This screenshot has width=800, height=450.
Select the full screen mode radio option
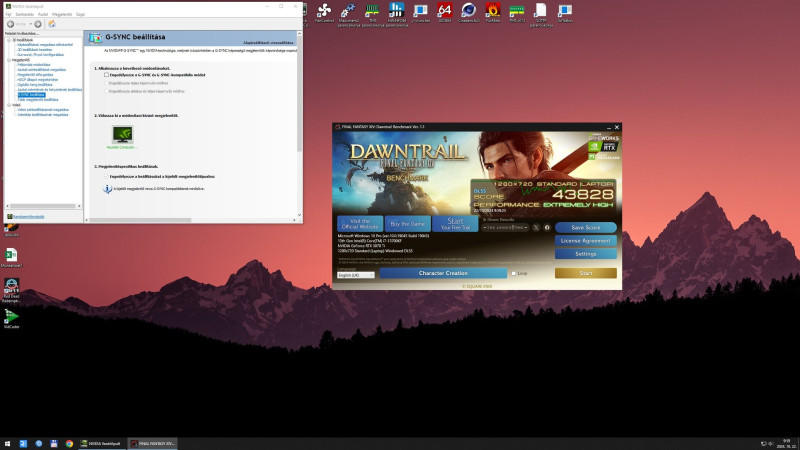pos(106,83)
